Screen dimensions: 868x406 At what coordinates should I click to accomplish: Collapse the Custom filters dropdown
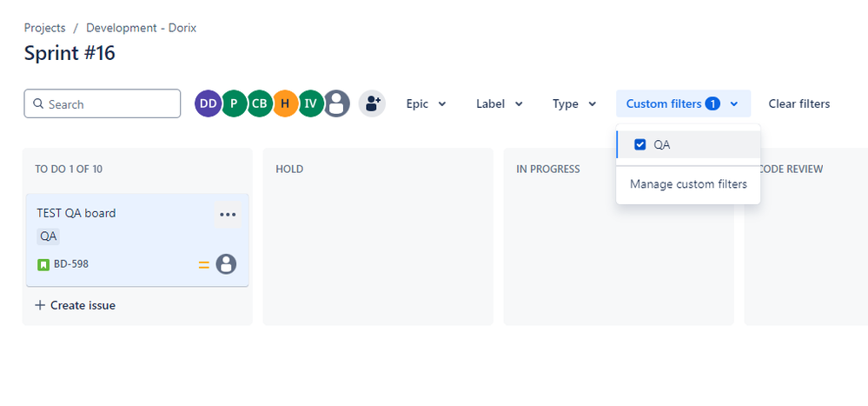click(683, 103)
